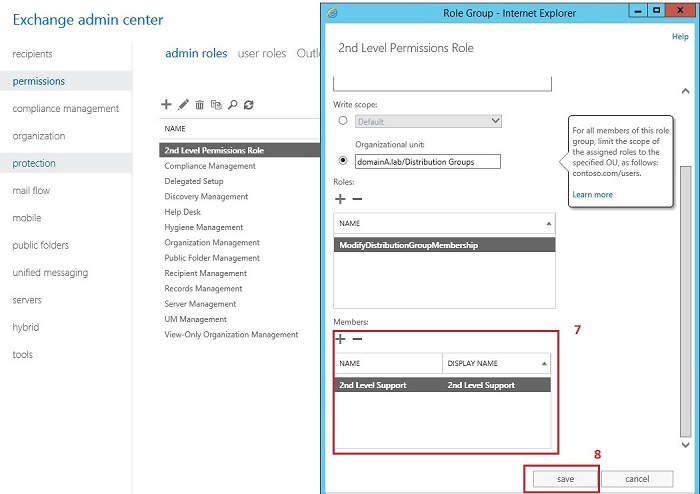Sort Roles list by NAME column arrow
This screenshot has height=494, width=700.
(x=549, y=224)
